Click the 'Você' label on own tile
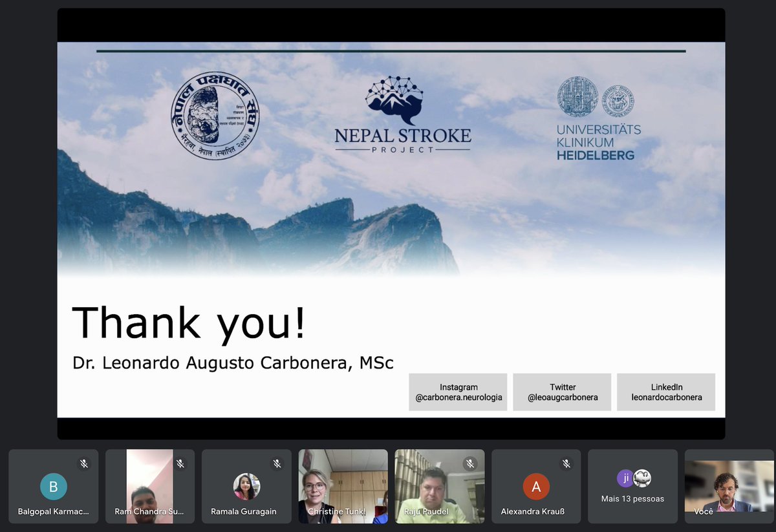Image resolution: width=776 pixels, height=532 pixels. [x=703, y=511]
